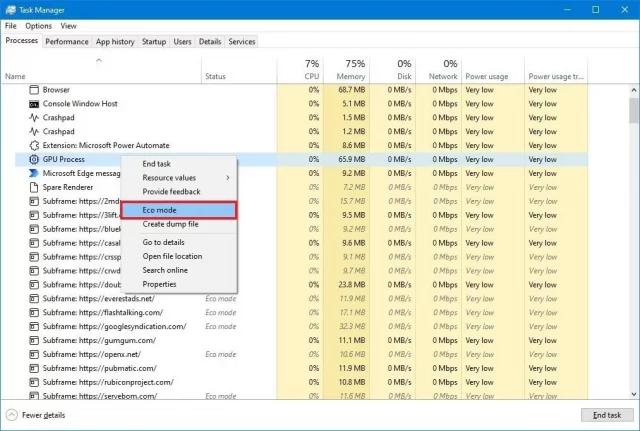Viewport: 640px width, 431px height.
Task: Choose Search online in context menu
Action: coord(179,270)
